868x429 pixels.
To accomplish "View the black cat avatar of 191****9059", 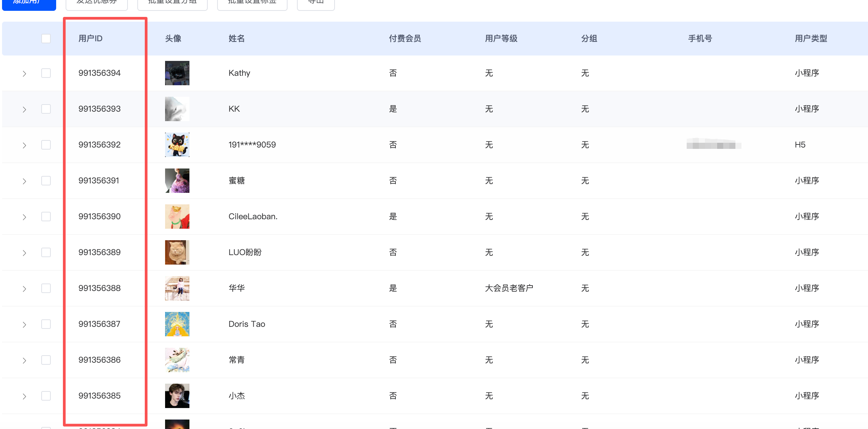I will [x=177, y=145].
